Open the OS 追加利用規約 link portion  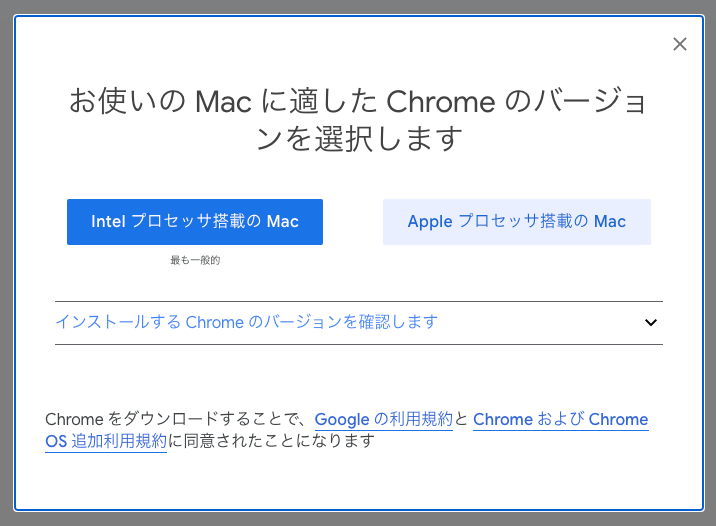tap(106, 441)
